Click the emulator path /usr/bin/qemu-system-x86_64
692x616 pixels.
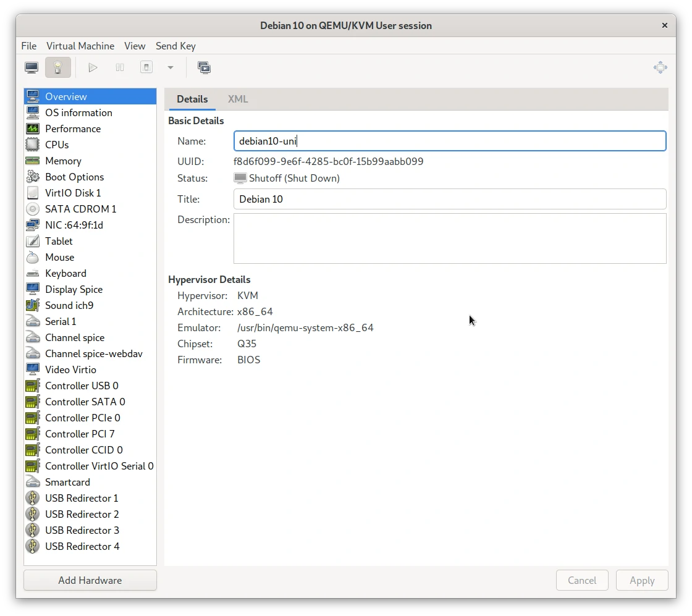[305, 328]
